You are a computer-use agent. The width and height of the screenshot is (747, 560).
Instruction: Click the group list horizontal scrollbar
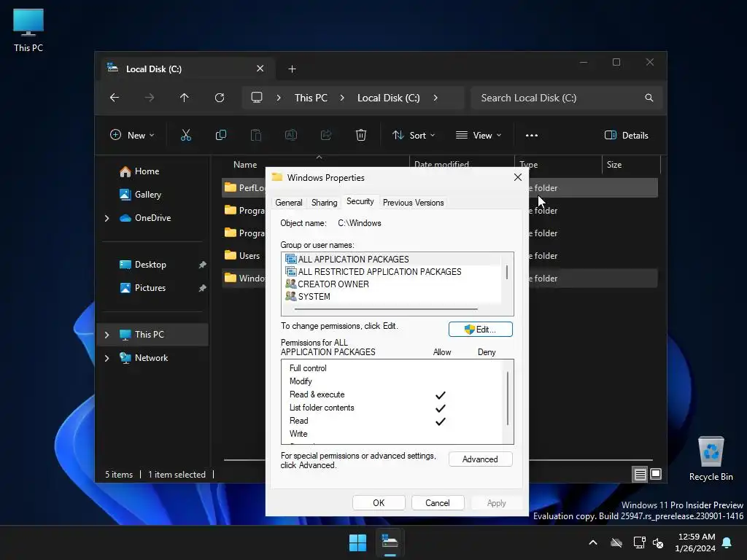[x=386, y=309]
